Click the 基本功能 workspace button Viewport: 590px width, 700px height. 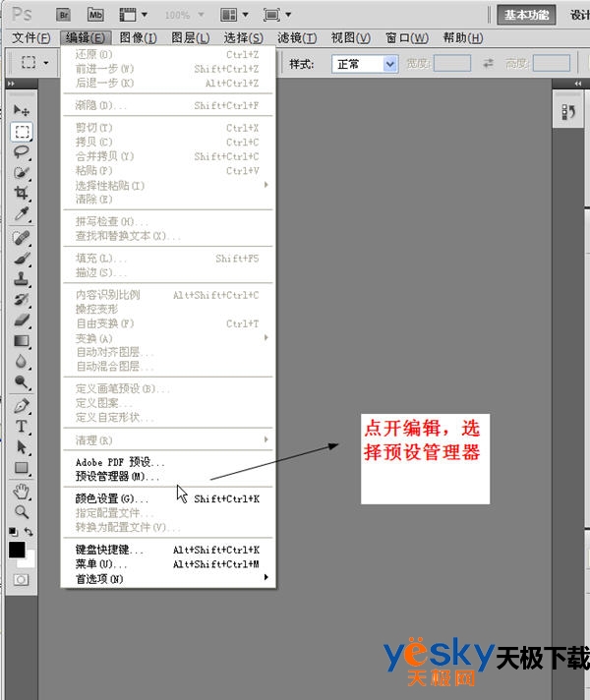click(527, 15)
